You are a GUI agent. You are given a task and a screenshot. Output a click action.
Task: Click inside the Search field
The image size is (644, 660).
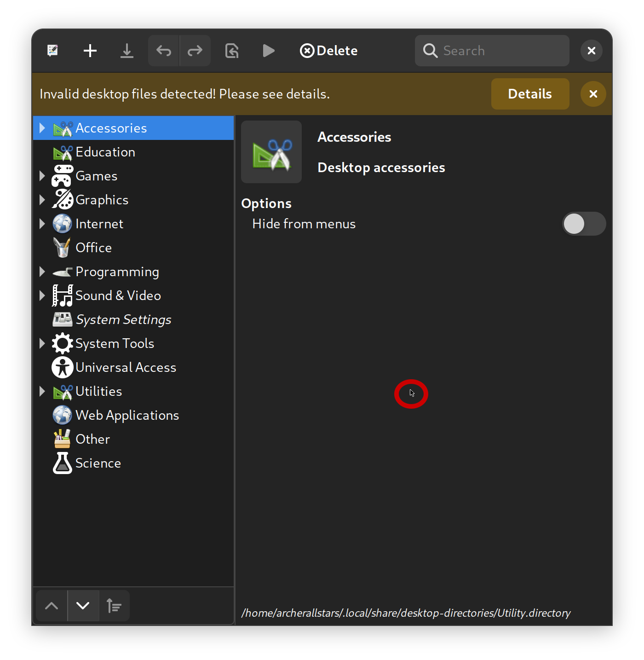pos(492,51)
